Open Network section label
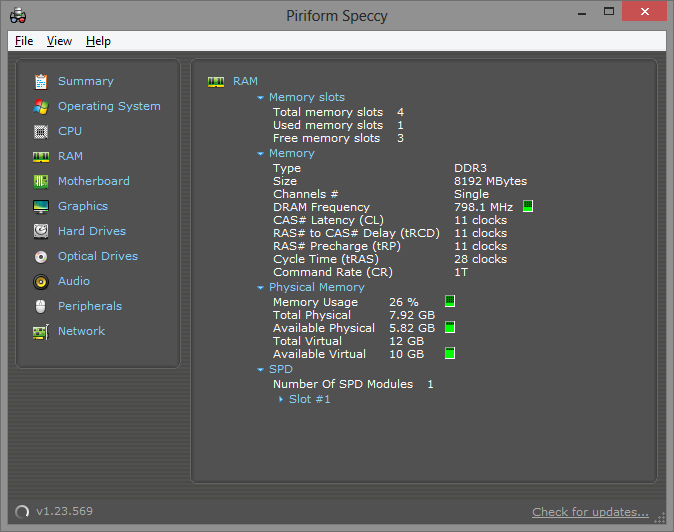674x532 pixels. tap(81, 331)
